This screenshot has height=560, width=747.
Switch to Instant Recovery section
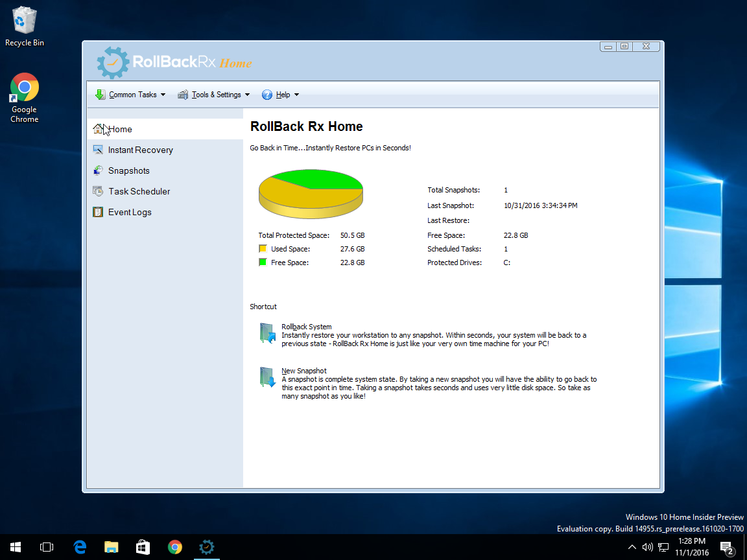point(165,150)
